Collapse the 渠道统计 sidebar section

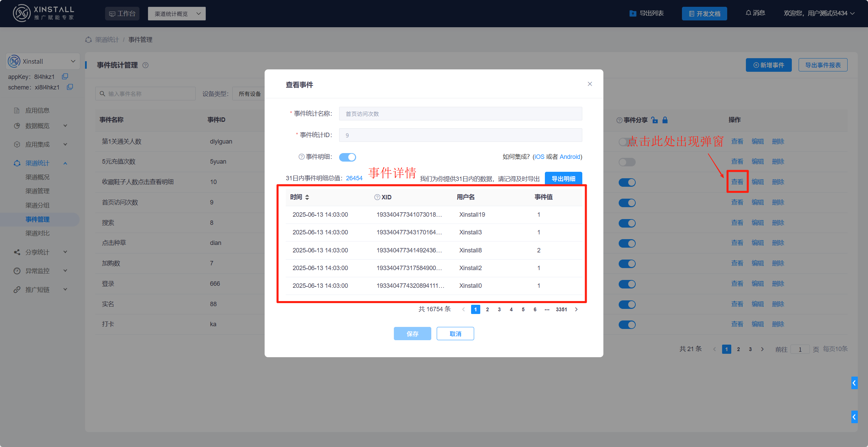[x=65, y=163]
